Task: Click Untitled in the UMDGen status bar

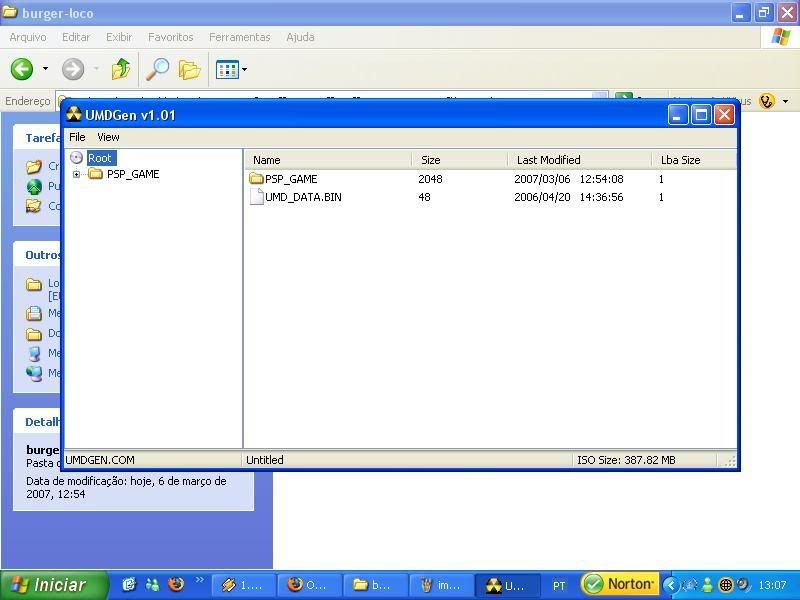Action: 264,460
